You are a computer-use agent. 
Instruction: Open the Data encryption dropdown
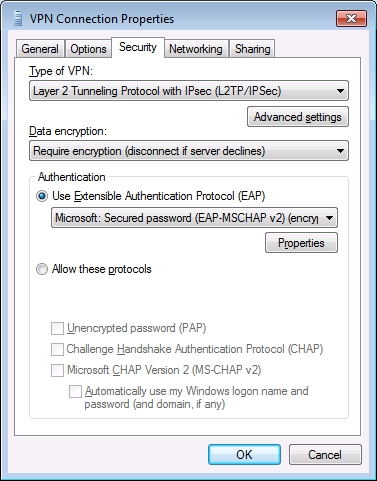pos(189,151)
